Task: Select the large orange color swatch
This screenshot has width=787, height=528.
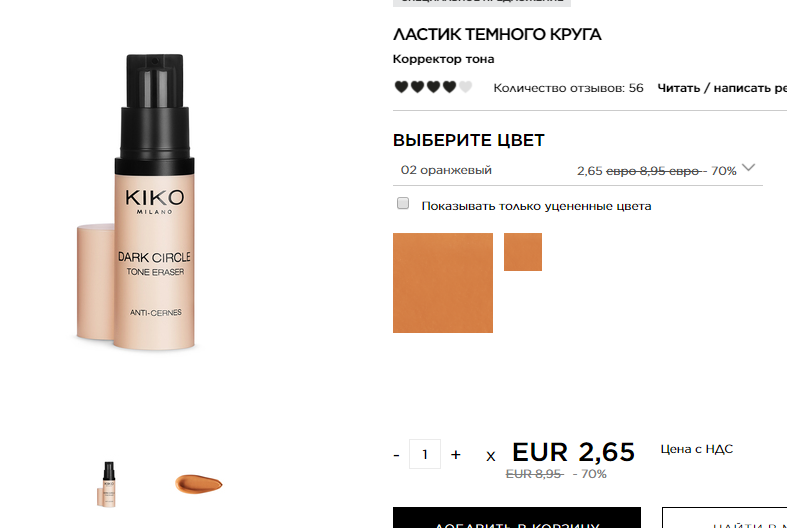Action: click(443, 283)
